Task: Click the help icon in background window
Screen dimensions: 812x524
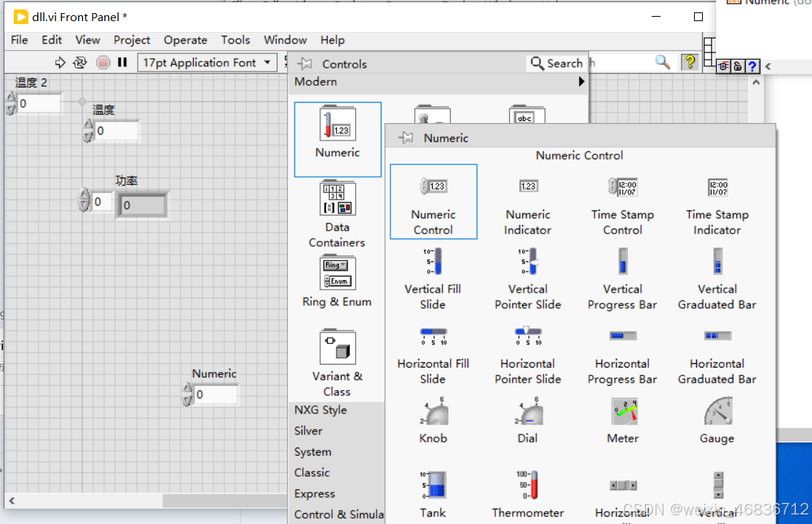Action: tap(752, 66)
